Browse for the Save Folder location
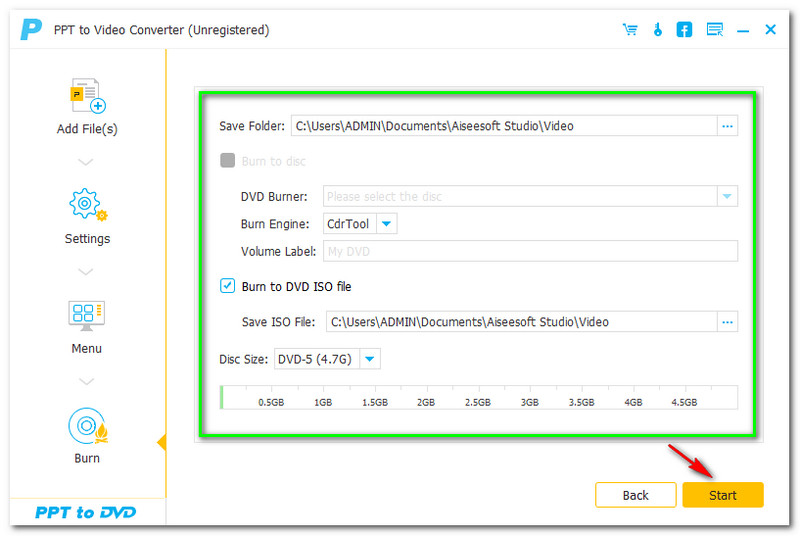The width and height of the screenshot is (800, 536). (x=727, y=126)
